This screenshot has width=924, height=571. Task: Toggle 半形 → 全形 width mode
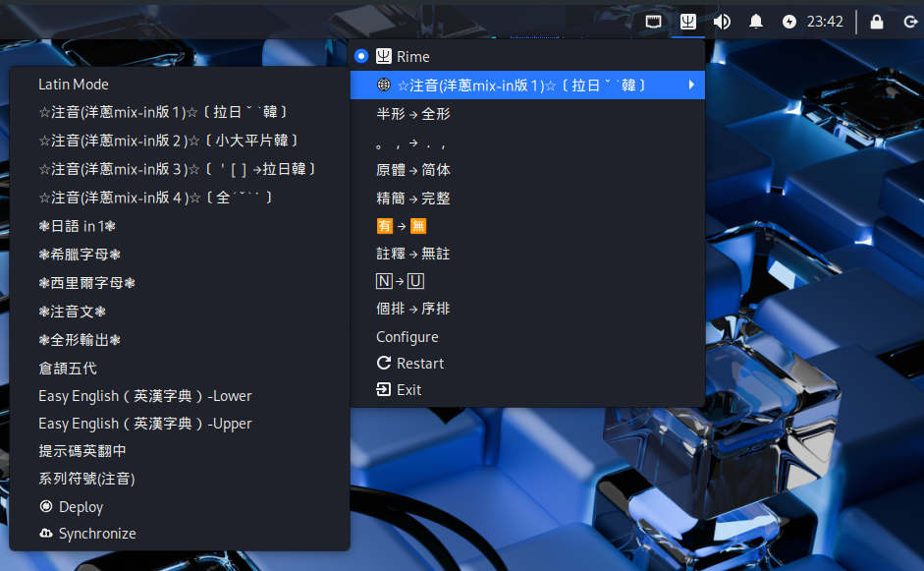click(413, 114)
